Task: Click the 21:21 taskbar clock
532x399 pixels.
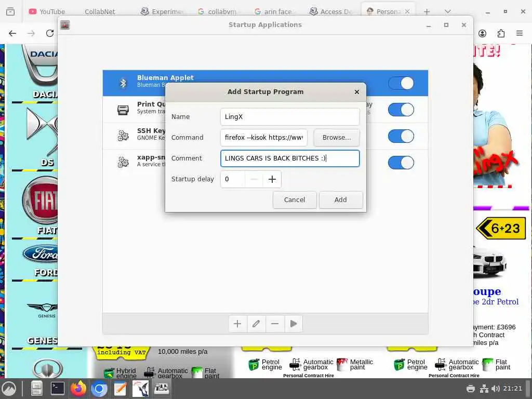Action: coord(513,389)
